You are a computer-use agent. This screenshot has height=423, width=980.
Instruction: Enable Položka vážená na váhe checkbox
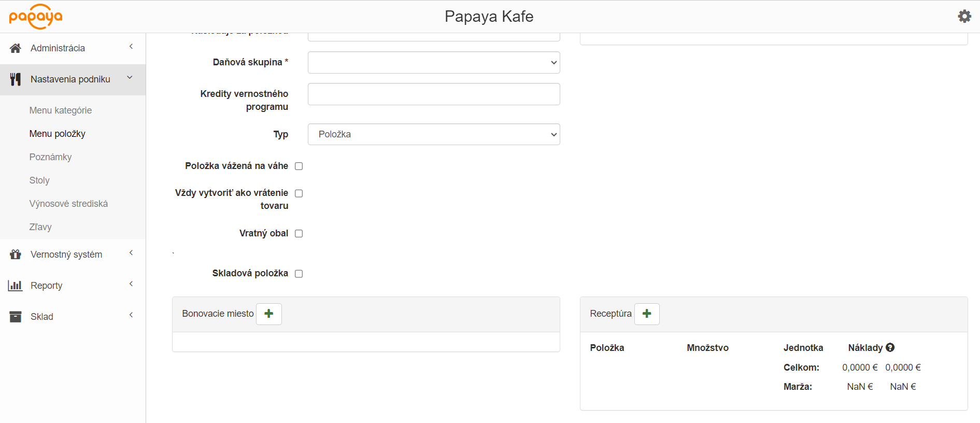click(299, 166)
